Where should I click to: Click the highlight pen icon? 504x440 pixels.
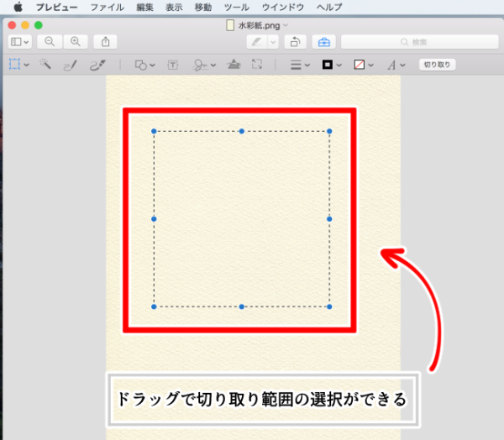257,42
